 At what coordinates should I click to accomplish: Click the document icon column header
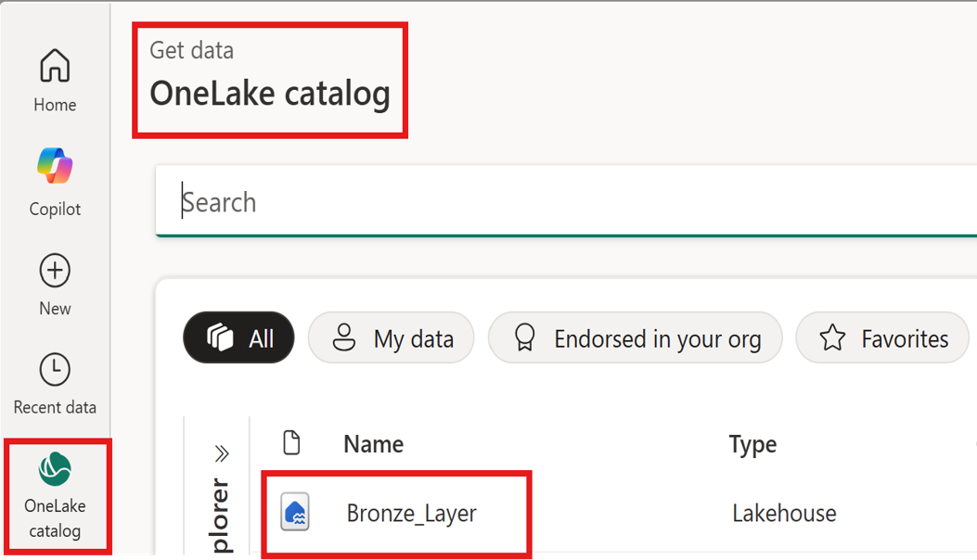coord(291,443)
